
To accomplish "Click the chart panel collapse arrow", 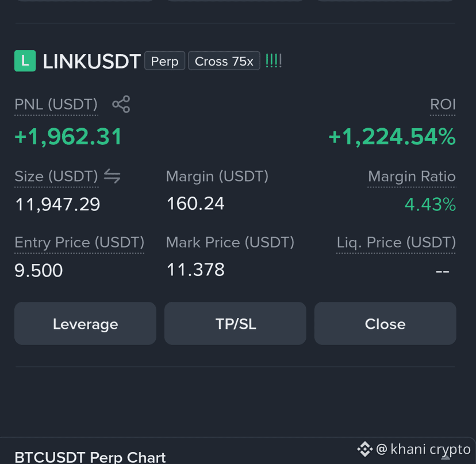I will pos(446,458).
